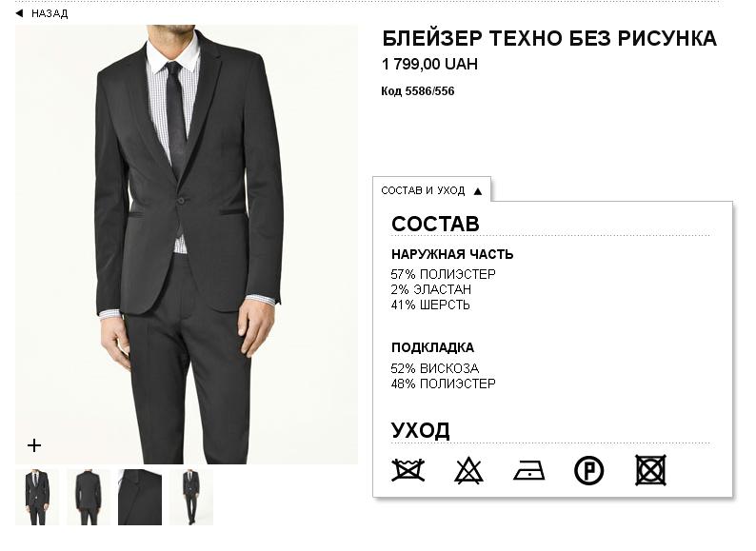Collapse the panel using the black triangle arrow
756x551 pixels.
[478, 190]
